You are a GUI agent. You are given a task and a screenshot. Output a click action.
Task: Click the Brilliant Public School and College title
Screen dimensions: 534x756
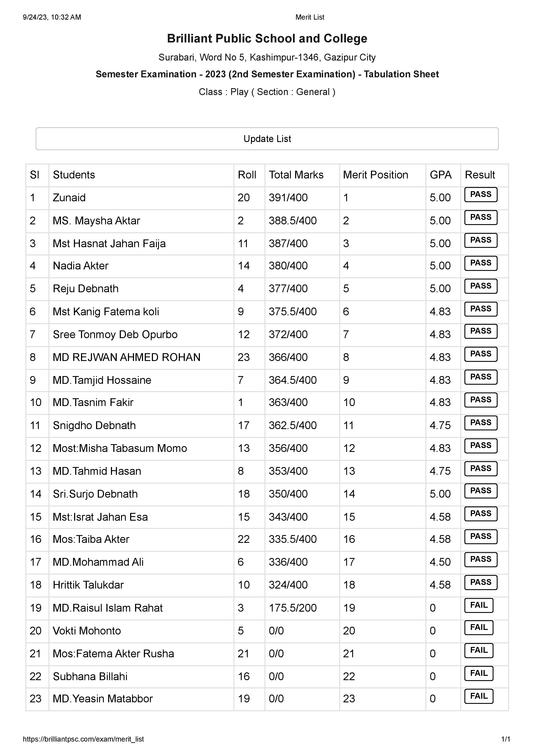click(267, 39)
